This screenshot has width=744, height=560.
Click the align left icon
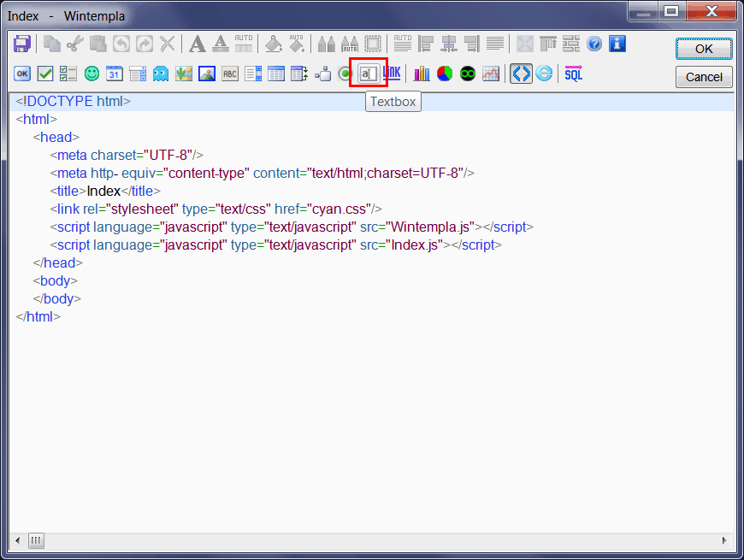point(426,44)
